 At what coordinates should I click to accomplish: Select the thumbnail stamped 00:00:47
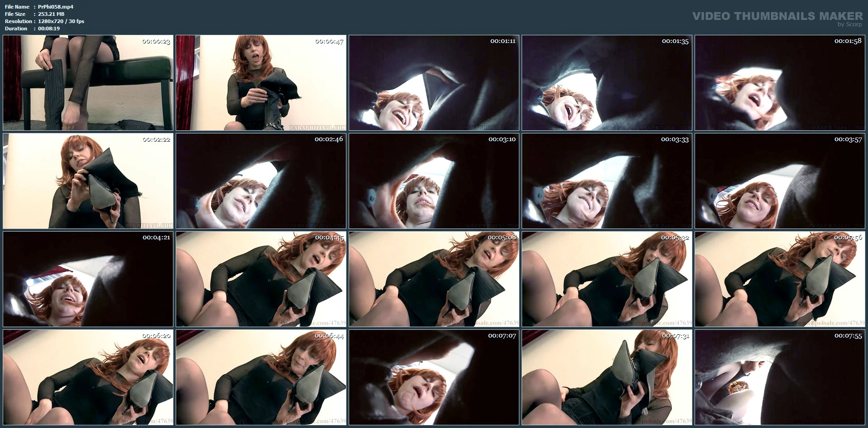coord(261,83)
